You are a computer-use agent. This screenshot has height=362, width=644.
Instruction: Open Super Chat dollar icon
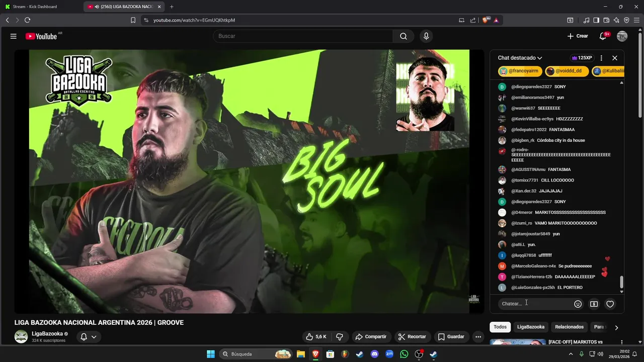click(594, 304)
